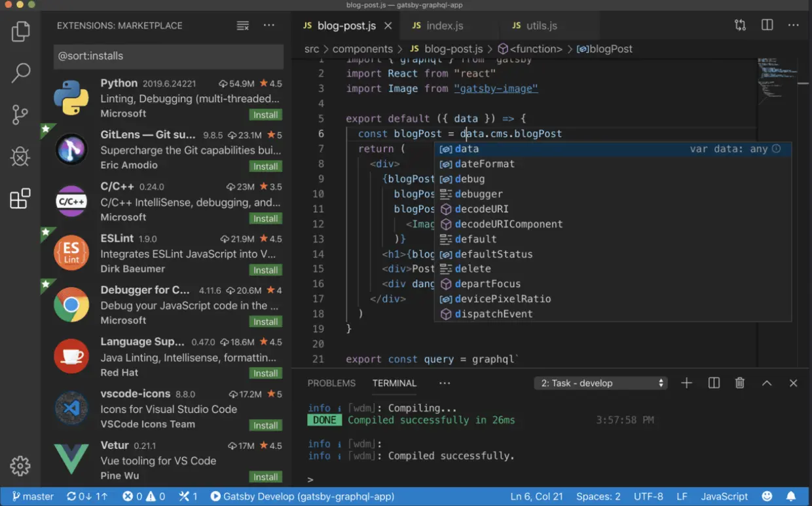Select 'decodeURIComponent' suggestion
This screenshot has width=812, height=506.
click(x=613, y=224)
